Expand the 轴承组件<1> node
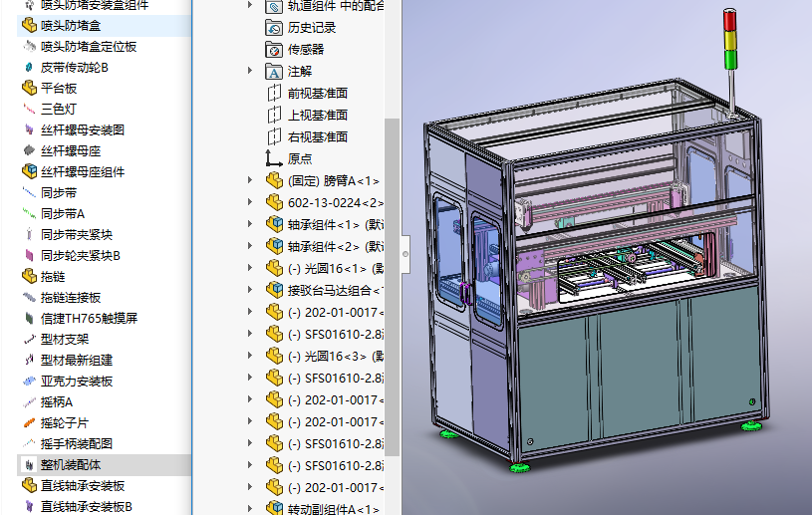 pyautogui.click(x=250, y=223)
